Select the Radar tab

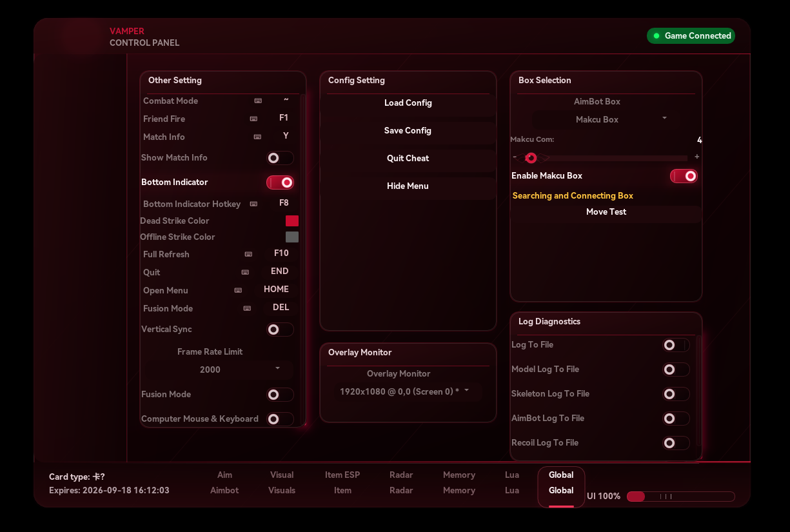pyautogui.click(x=401, y=483)
